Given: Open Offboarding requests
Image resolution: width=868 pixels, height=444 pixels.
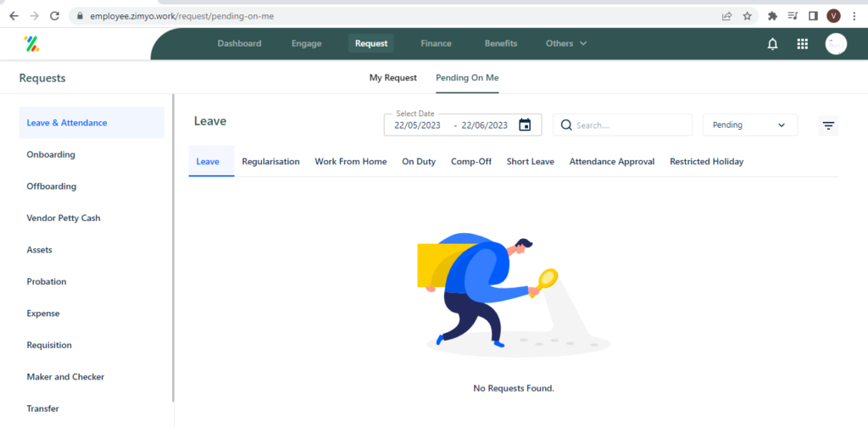Looking at the screenshot, I should coord(52,186).
